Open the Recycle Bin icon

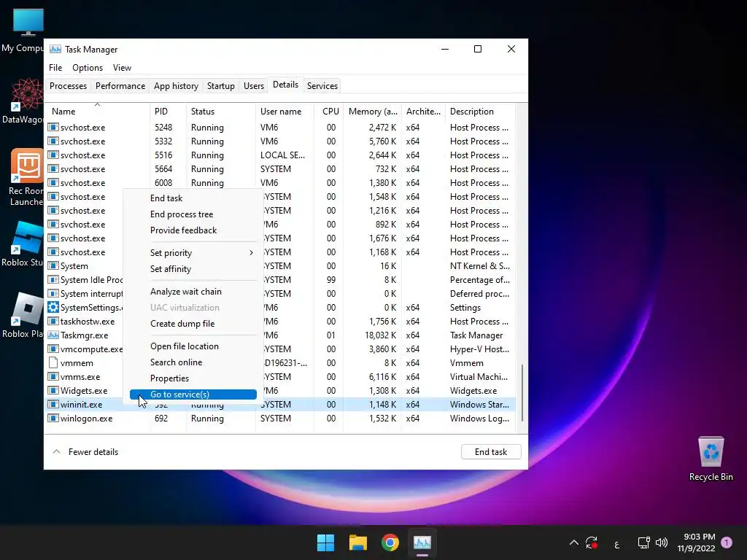(711, 459)
